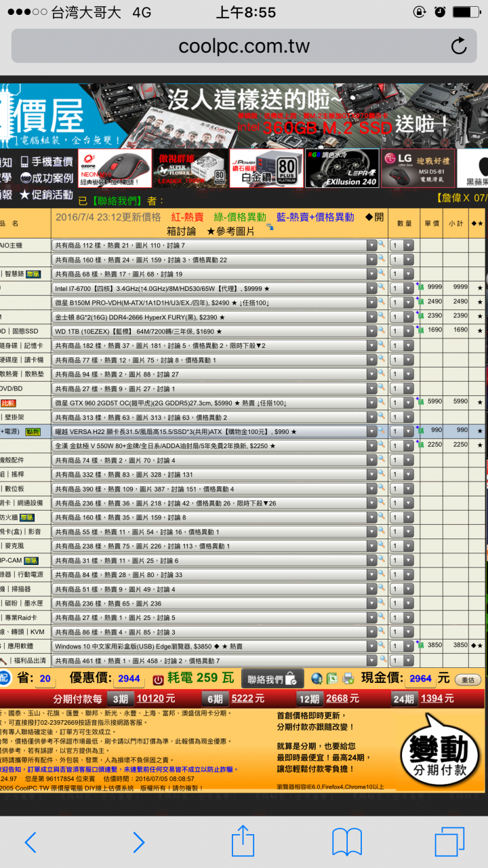Open the Safari share sheet
The height and width of the screenshot is (868, 488).
(x=243, y=840)
